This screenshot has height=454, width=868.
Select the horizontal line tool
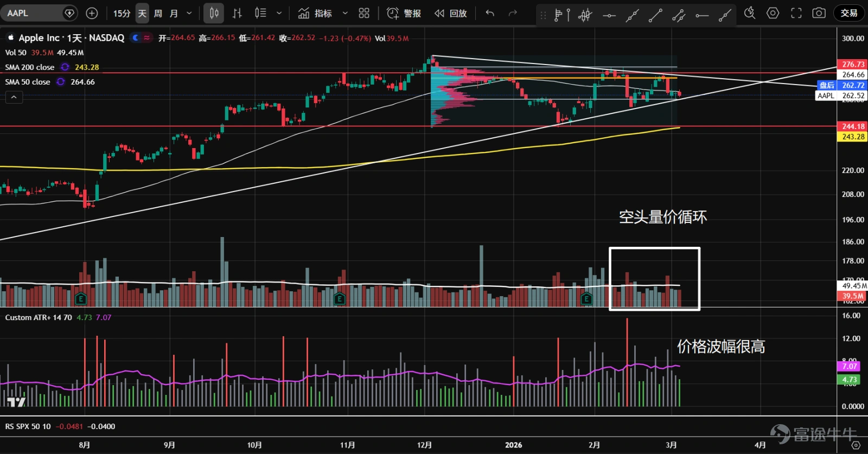609,15
